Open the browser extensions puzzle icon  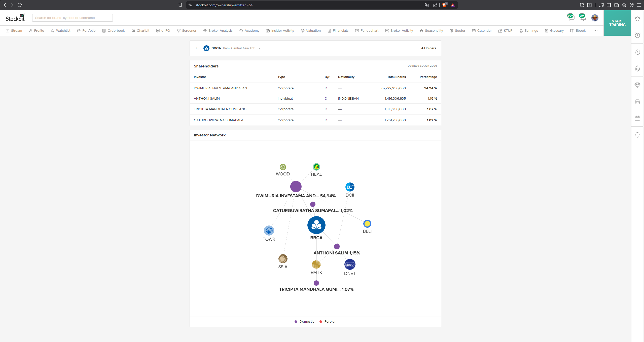[582, 5]
